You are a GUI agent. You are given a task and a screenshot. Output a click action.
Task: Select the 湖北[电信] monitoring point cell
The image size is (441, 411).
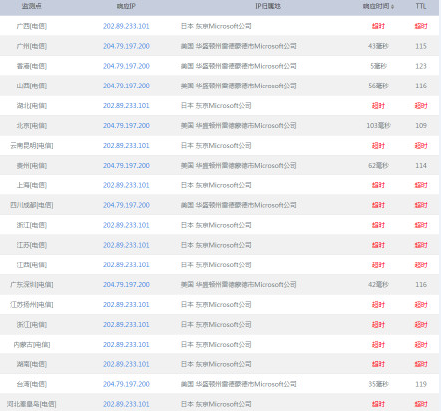pyautogui.click(x=32, y=106)
